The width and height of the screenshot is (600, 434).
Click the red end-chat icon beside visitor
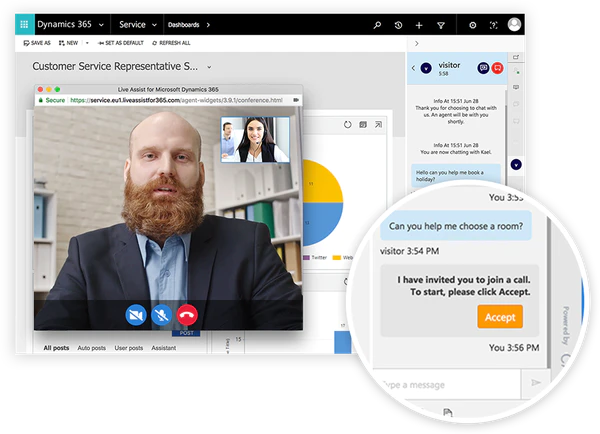point(497,68)
